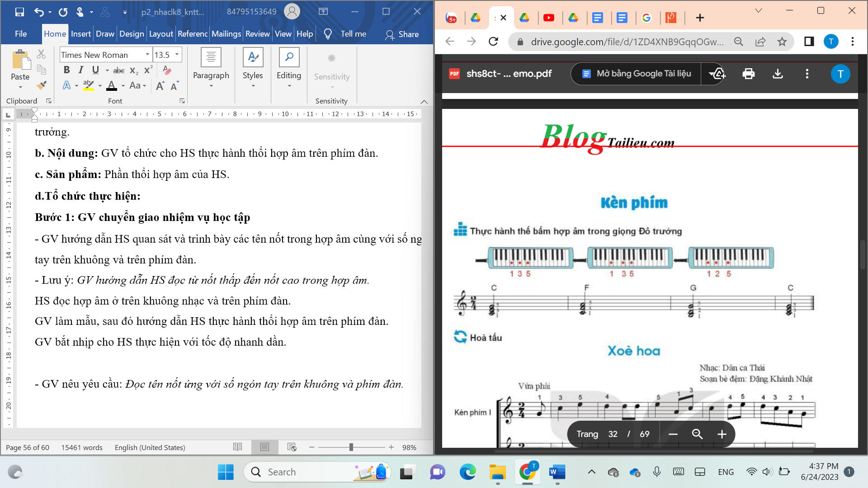Activate the Format Painter brush
868x488 pixels.
click(41, 85)
